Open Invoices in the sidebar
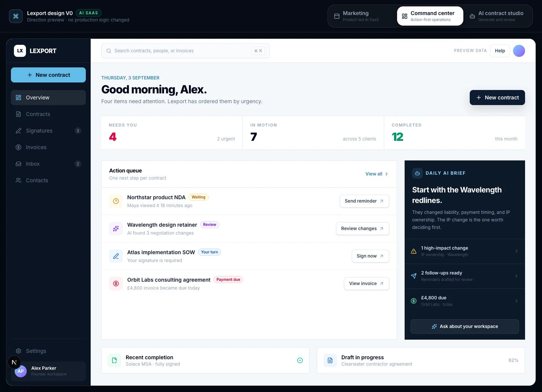This screenshot has width=542, height=392. click(x=48, y=147)
